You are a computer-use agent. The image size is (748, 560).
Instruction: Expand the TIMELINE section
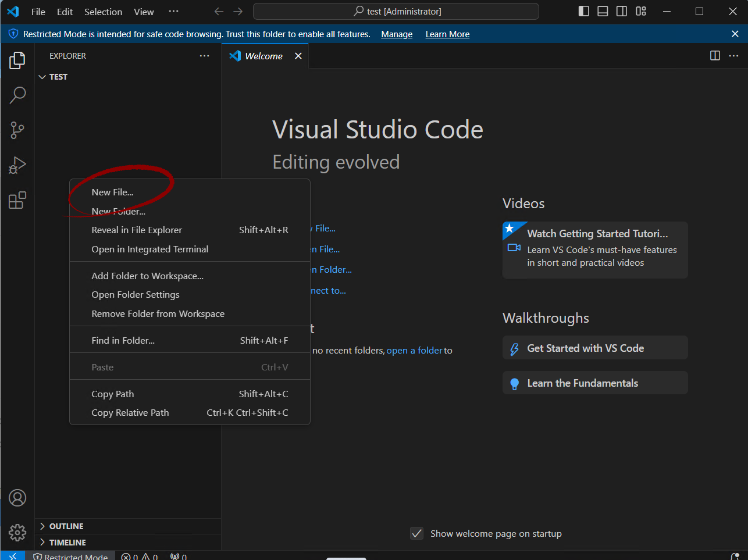[128, 543]
